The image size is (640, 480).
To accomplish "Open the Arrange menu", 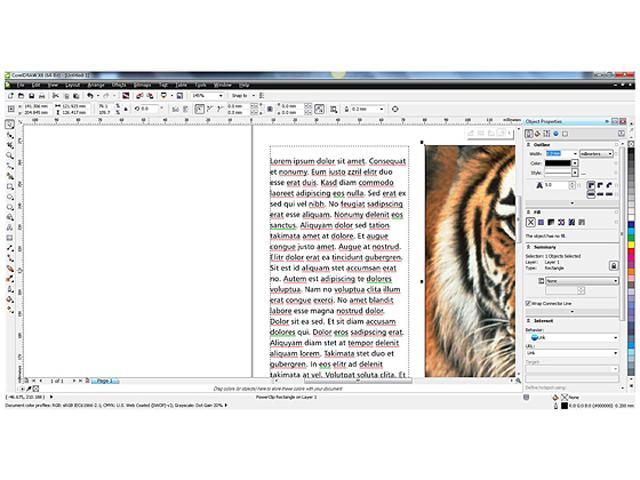I will [x=95, y=85].
